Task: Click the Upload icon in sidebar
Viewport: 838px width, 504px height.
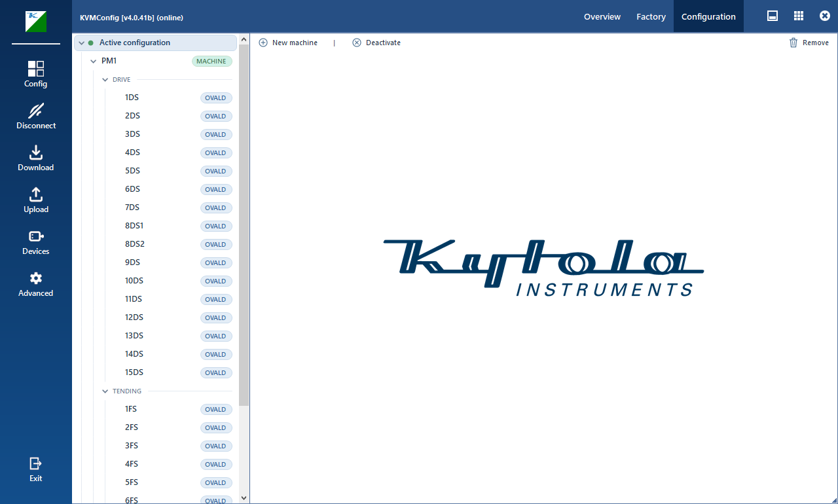Action: pos(36,194)
